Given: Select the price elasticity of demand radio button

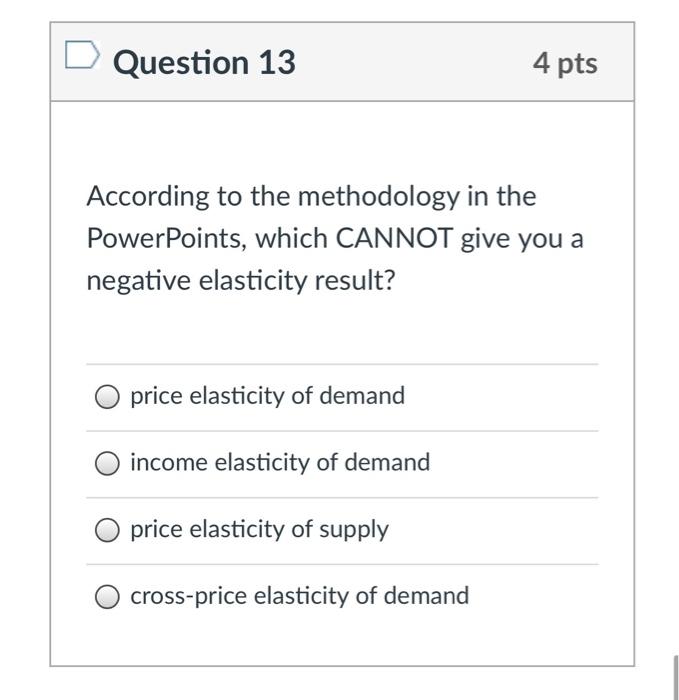Looking at the screenshot, I should pos(107,396).
